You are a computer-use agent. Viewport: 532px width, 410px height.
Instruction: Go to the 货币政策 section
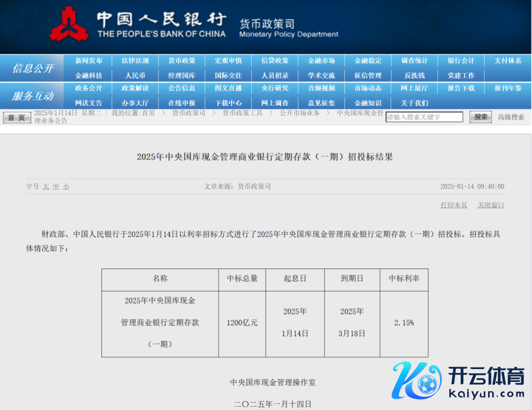tap(182, 61)
